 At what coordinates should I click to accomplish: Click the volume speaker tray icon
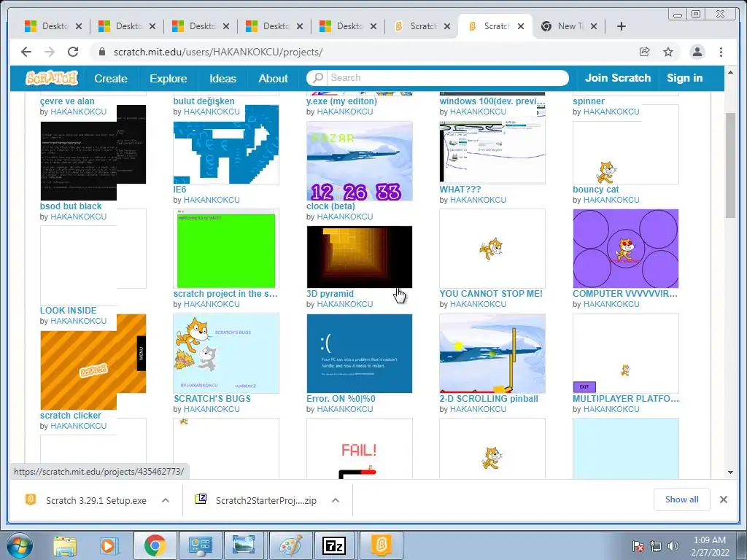click(x=673, y=546)
